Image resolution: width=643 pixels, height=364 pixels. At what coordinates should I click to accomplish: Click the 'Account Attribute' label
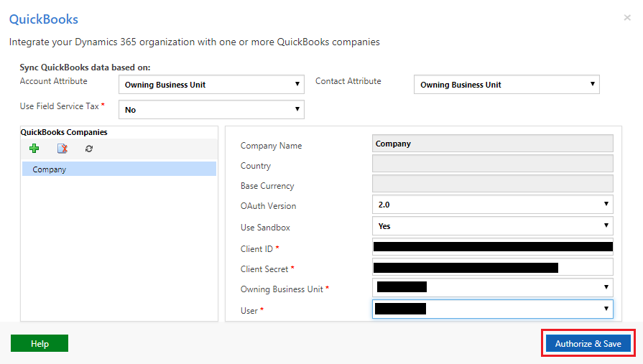click(x=53, y=81)
